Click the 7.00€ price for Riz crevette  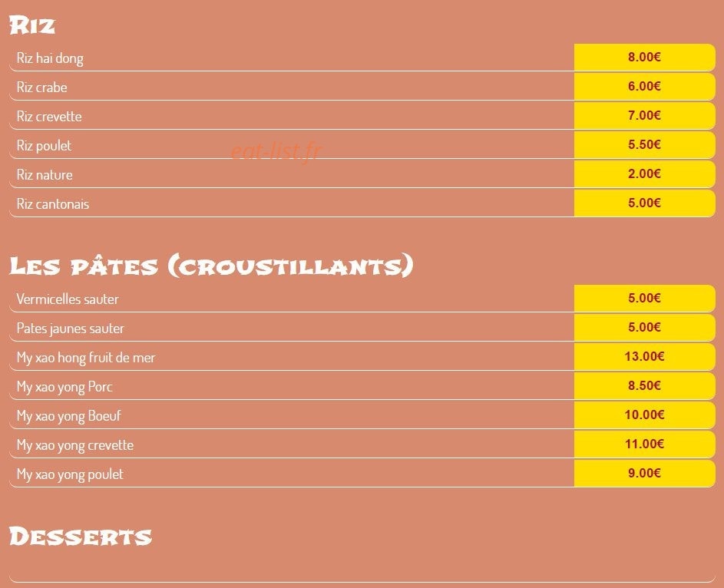(644, 115)
